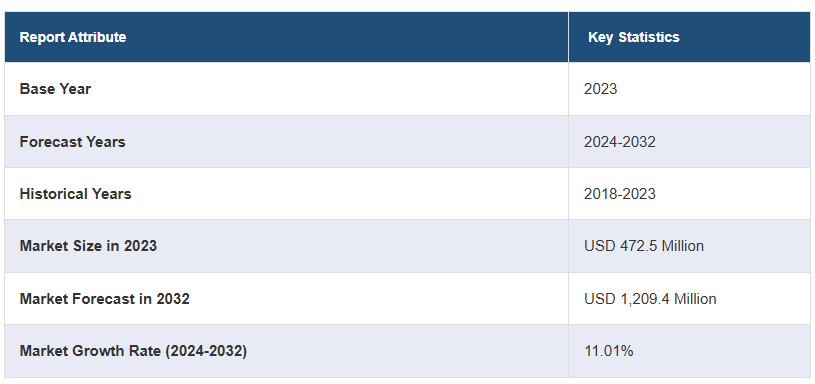Select the Forecast Years label

point(72,141)
